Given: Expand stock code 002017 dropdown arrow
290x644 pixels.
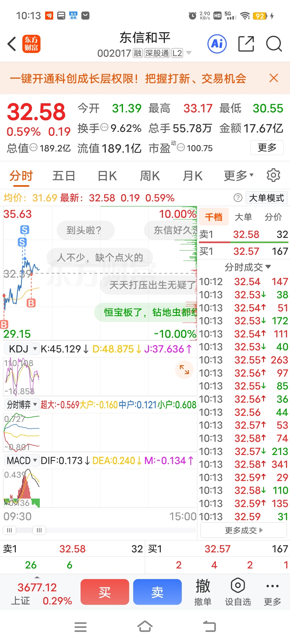Looking at the screenshot, I should (x=189, y=53).
